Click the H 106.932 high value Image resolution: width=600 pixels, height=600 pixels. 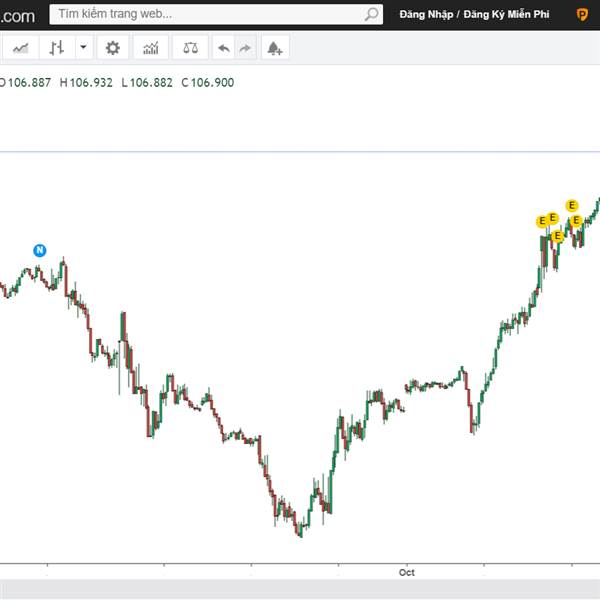[86, 83]
